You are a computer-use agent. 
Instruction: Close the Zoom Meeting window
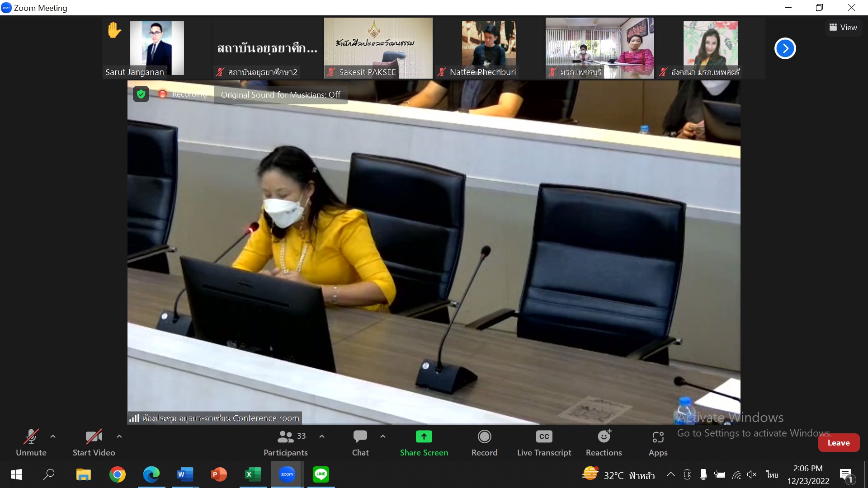pyautogui.click(x=851, y=8)
